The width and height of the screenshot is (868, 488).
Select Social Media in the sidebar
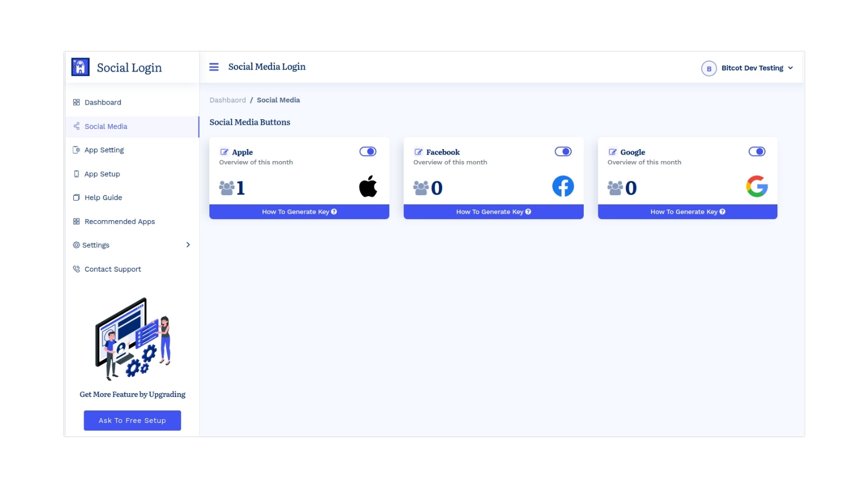[x=132, y=126]
